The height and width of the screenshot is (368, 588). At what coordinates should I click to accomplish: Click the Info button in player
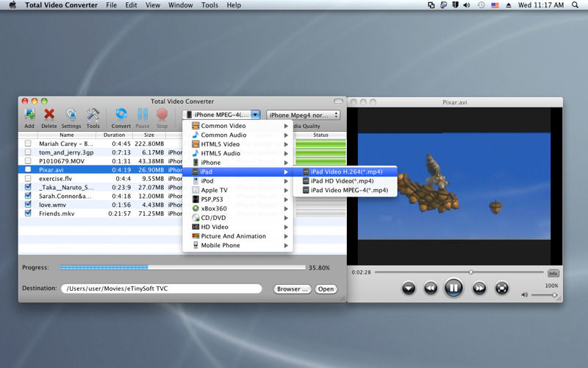553,273
